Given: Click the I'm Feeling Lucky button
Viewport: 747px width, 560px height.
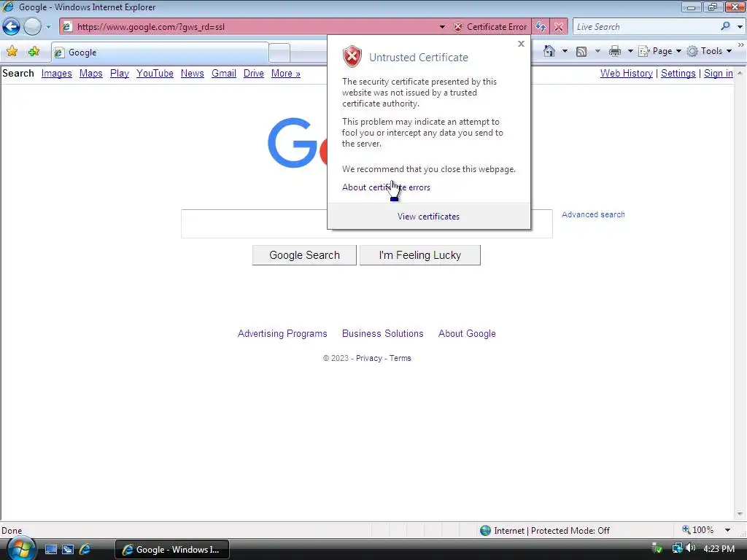Looking at the screenshot, I should pyautogui.click(x=419, y=255).
